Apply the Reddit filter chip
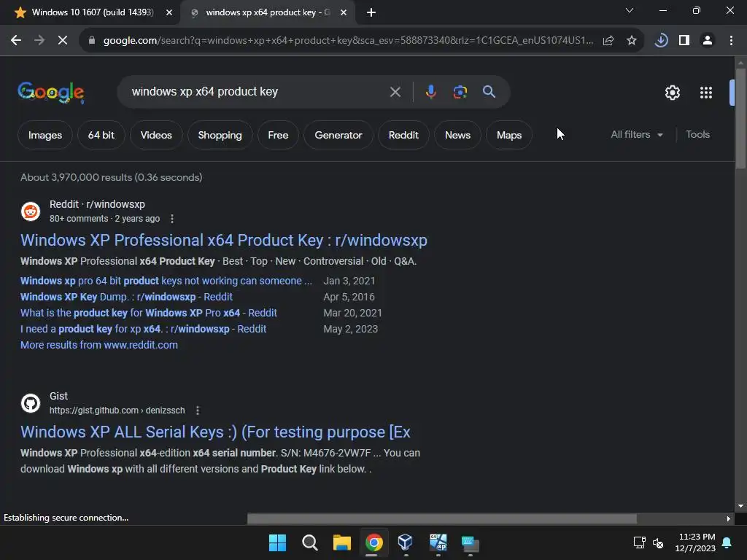Viewport: 747px width, 560px height. 403,135
